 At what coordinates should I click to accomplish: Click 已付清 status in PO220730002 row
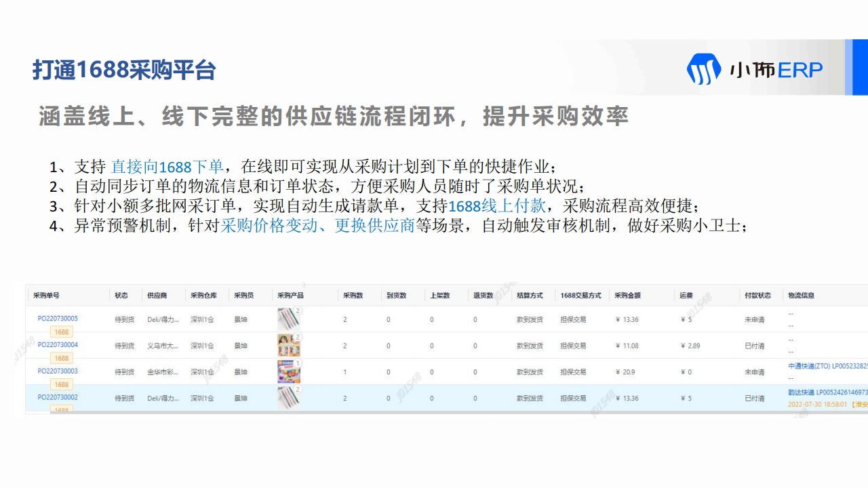[755, 399]
